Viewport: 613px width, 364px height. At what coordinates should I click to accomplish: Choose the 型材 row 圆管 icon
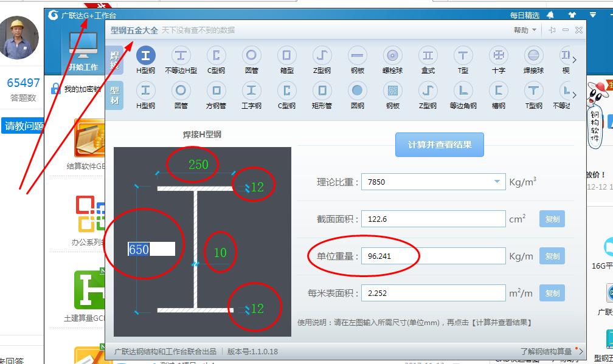(181, 91)
